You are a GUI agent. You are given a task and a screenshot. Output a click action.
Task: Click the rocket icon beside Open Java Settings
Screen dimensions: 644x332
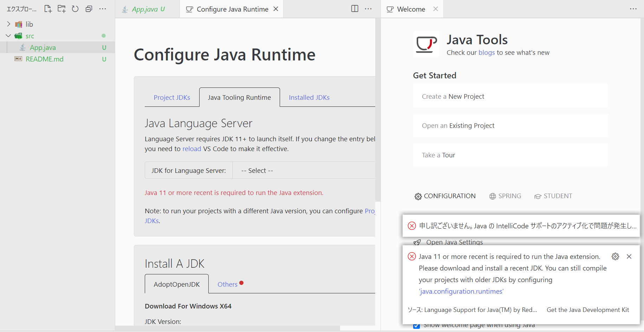tap(417, 242)
